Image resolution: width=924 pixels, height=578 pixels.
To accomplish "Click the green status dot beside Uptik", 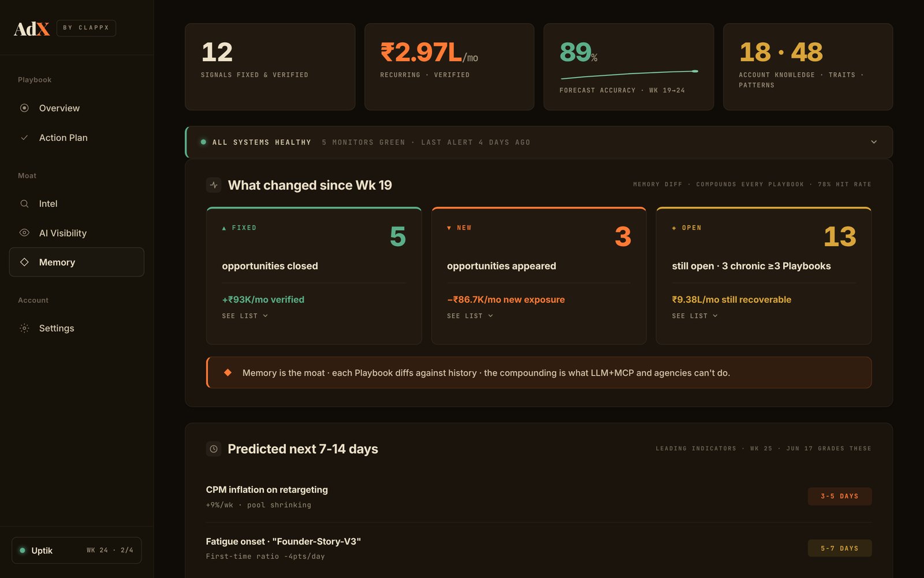I will click(x=23, y=550).
